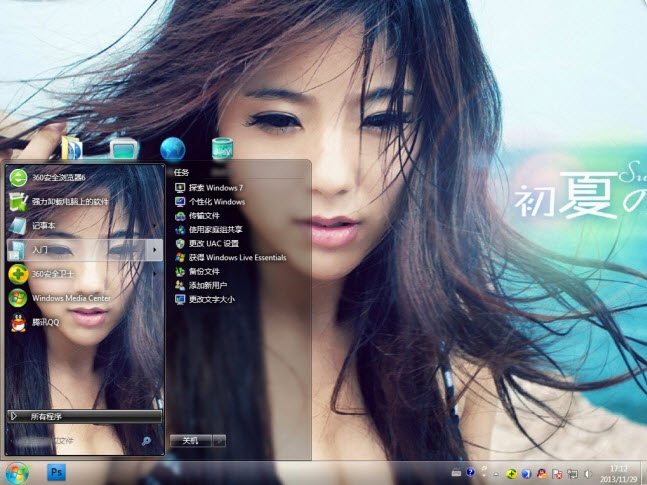Viewport: 647px width, 485px height.
Task: Click the Show desktop strip
Action: (x=643, y=473)
